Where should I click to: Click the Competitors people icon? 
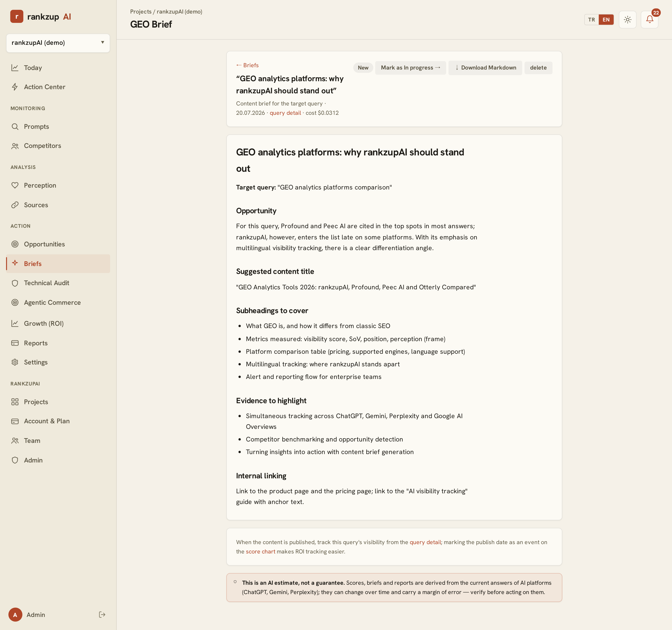coord(15,146)
